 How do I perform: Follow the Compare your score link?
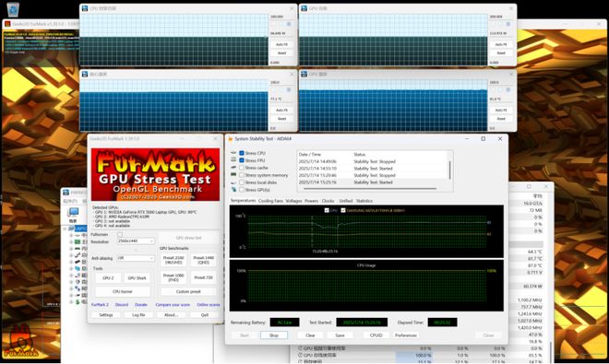click(x=173, y=305)
